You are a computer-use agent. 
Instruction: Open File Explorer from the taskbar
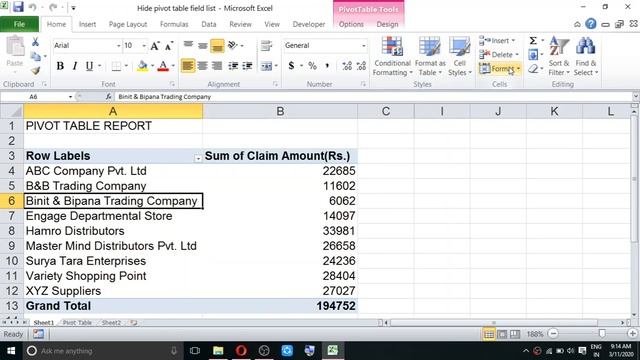coord(218,351)
